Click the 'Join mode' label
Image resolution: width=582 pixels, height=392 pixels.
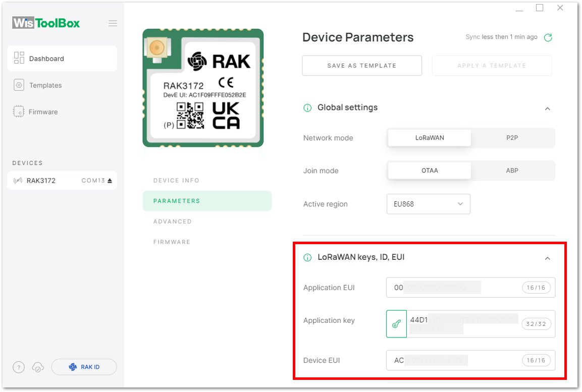pos(321,171)
